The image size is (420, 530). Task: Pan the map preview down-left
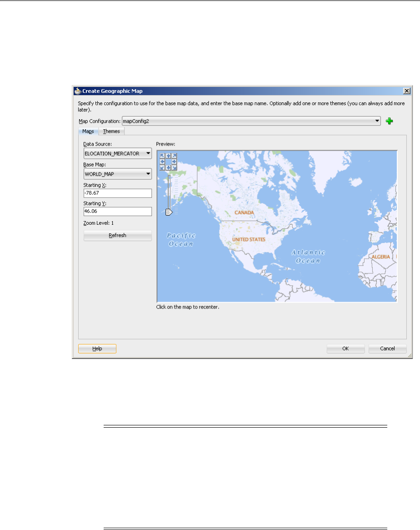click(162, 168)
